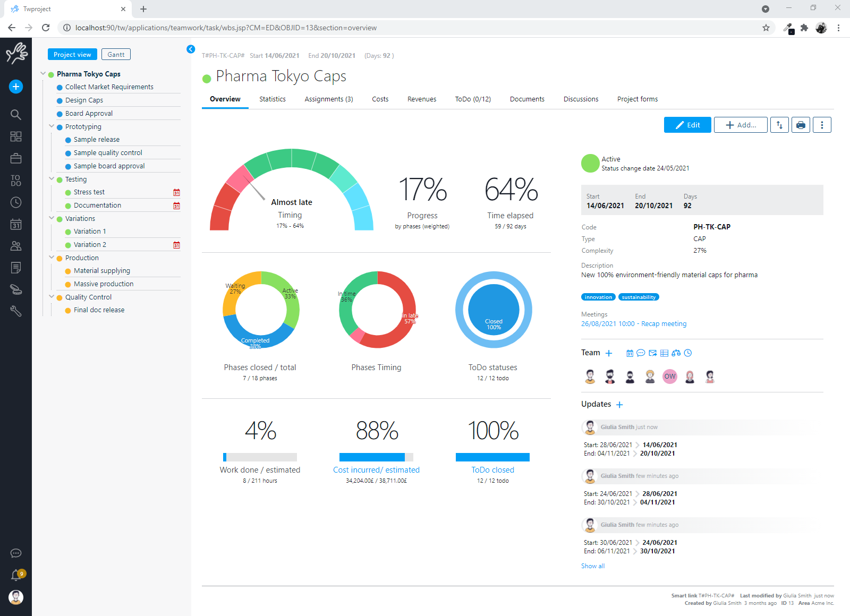Click the Edit button
The height and width of the screenshot is (616, 850).
click(x=687, y=125)
